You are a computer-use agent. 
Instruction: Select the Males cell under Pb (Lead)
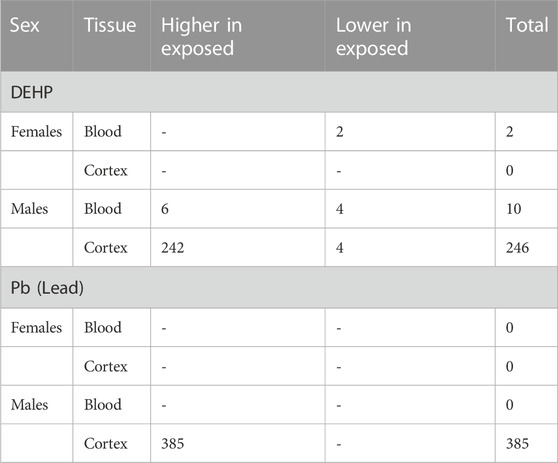tap(30, 405)
